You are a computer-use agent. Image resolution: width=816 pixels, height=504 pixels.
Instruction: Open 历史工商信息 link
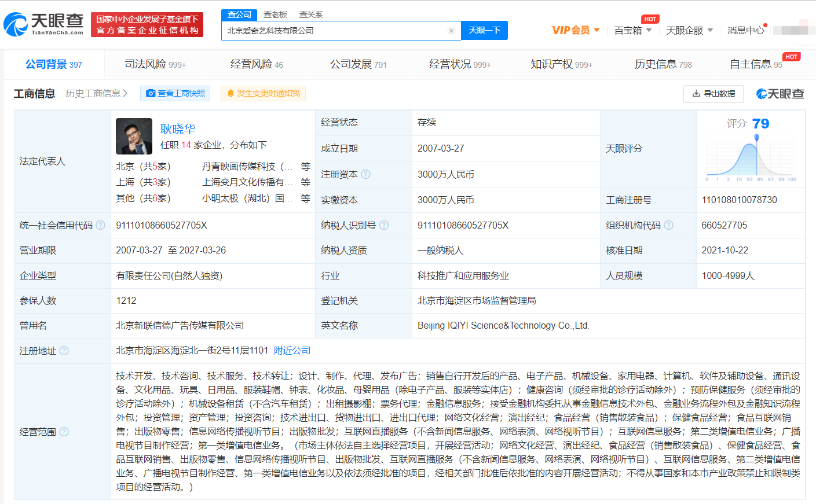(96, 93)
